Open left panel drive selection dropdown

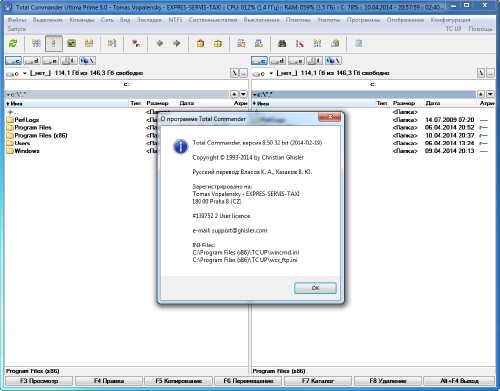click(x=17, y=73)
